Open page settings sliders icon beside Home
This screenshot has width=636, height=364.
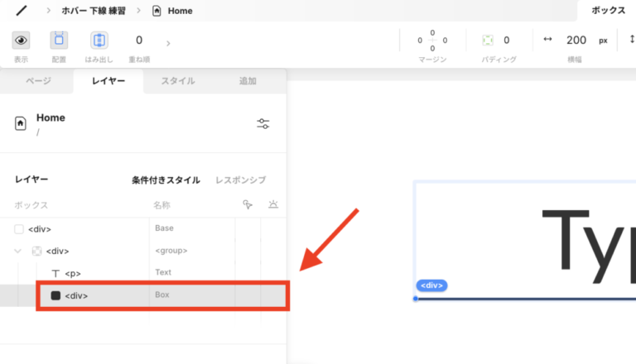(263, 123)
